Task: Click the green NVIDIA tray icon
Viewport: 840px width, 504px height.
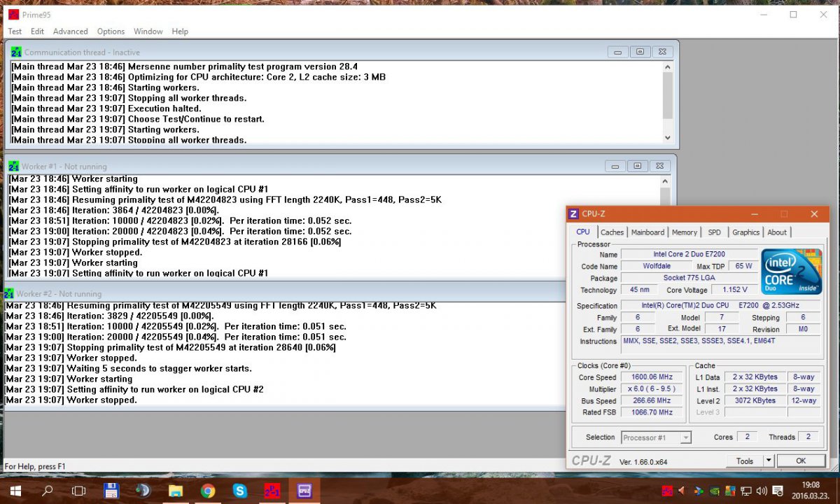Action: [x=714, y=491]
